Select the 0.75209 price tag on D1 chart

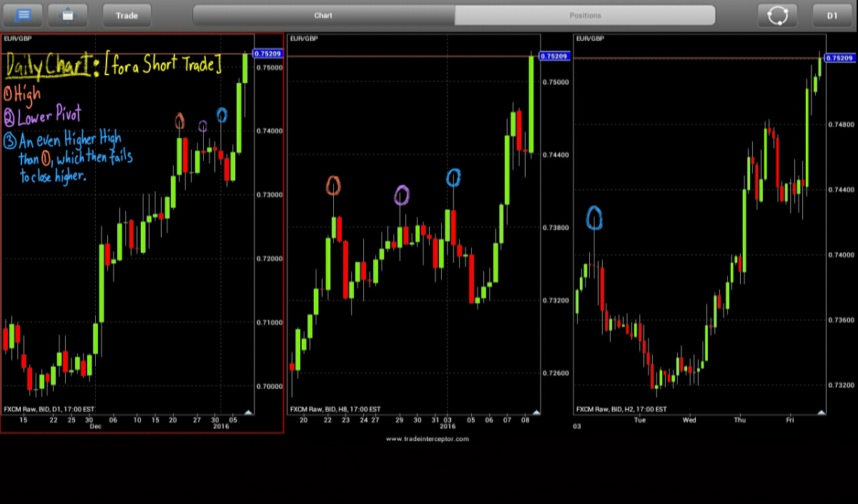coord(269,54)
